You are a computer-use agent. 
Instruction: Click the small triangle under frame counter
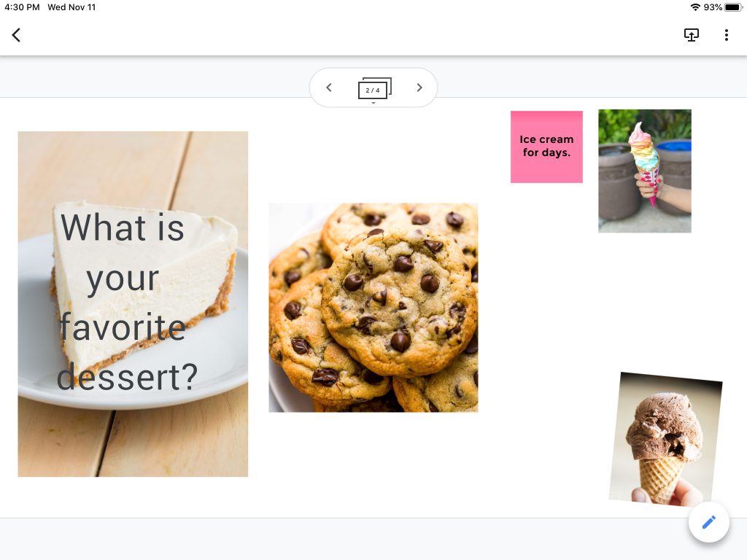(x=373, y=103)
